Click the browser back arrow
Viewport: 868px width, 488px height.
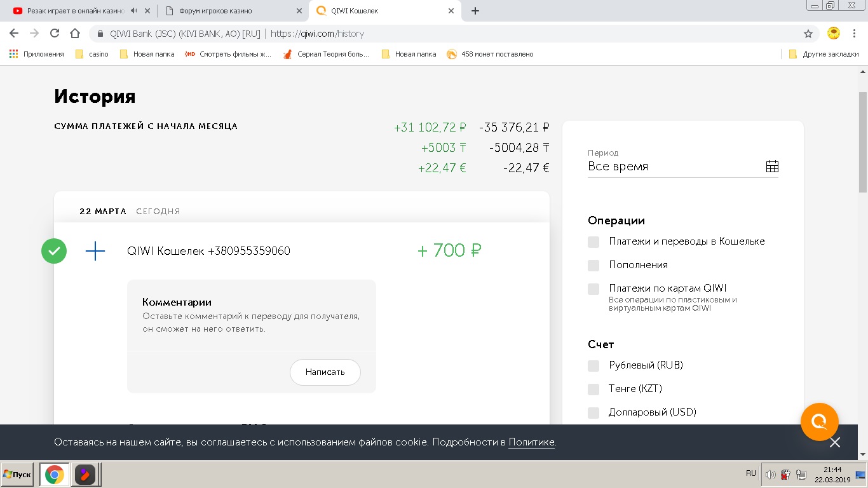[14, 34]
